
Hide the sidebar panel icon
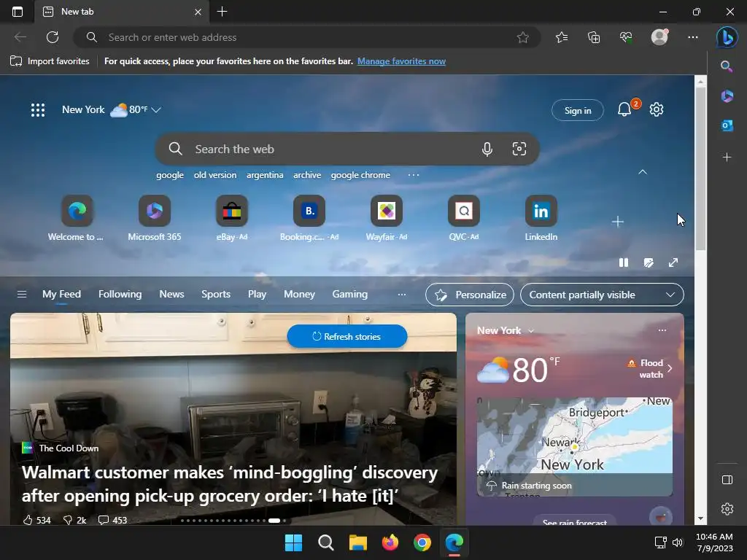point(727,480)
